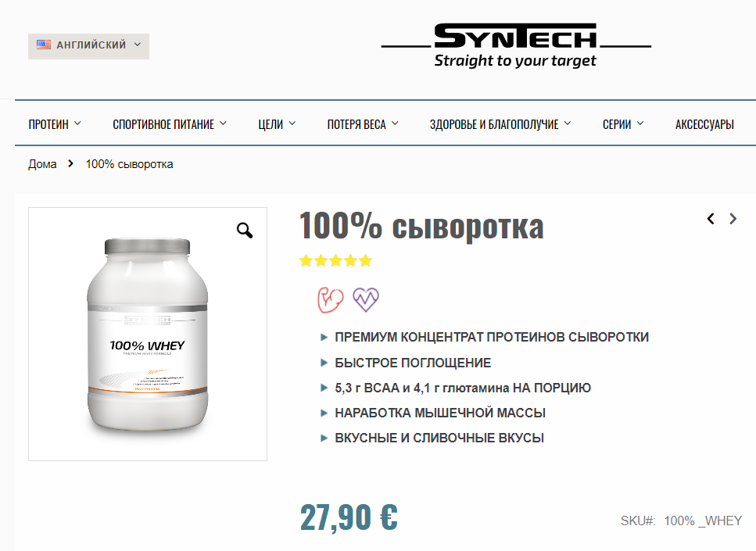This screenshot has width=756, height=551.
Task: Click the Дома breadcrumb link
Action: pos(42,164)
